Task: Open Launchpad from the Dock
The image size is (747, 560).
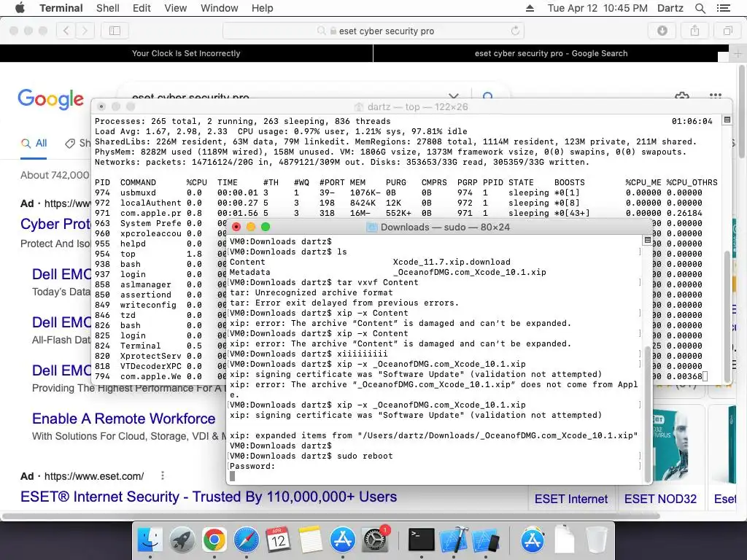Action: [182, 540]
